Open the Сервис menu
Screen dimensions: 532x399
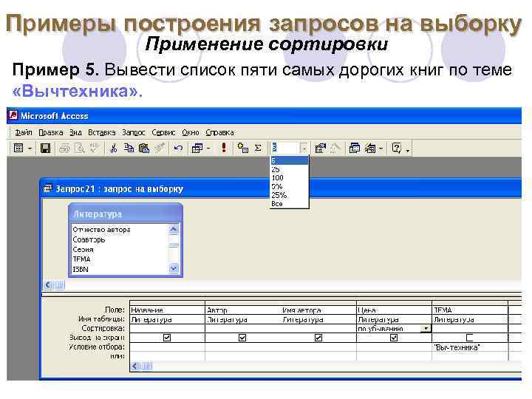[x=163, y=132]
